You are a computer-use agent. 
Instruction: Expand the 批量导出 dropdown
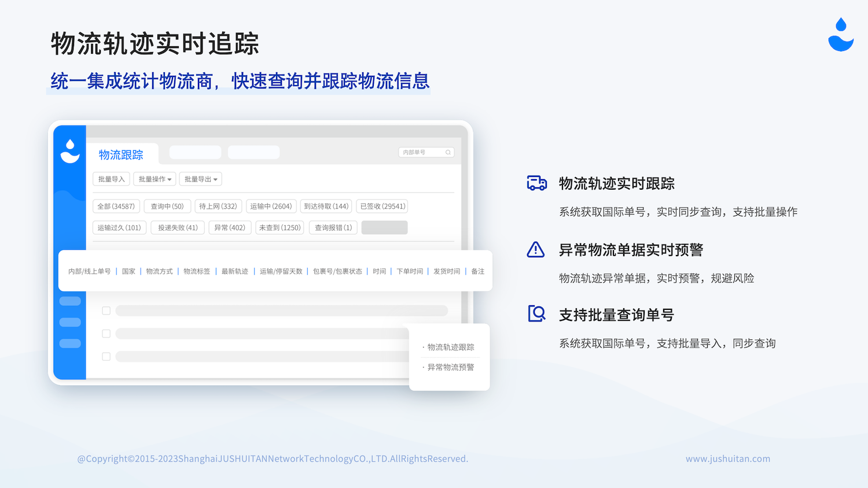pos(200,179)
